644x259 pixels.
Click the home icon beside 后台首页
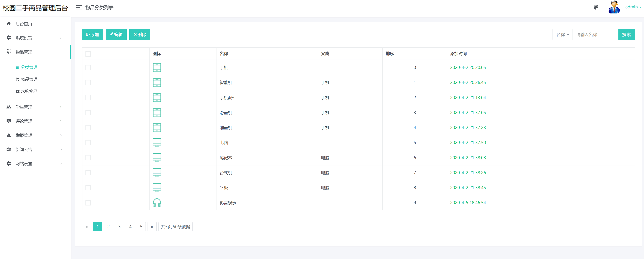[x=9, y=24]
